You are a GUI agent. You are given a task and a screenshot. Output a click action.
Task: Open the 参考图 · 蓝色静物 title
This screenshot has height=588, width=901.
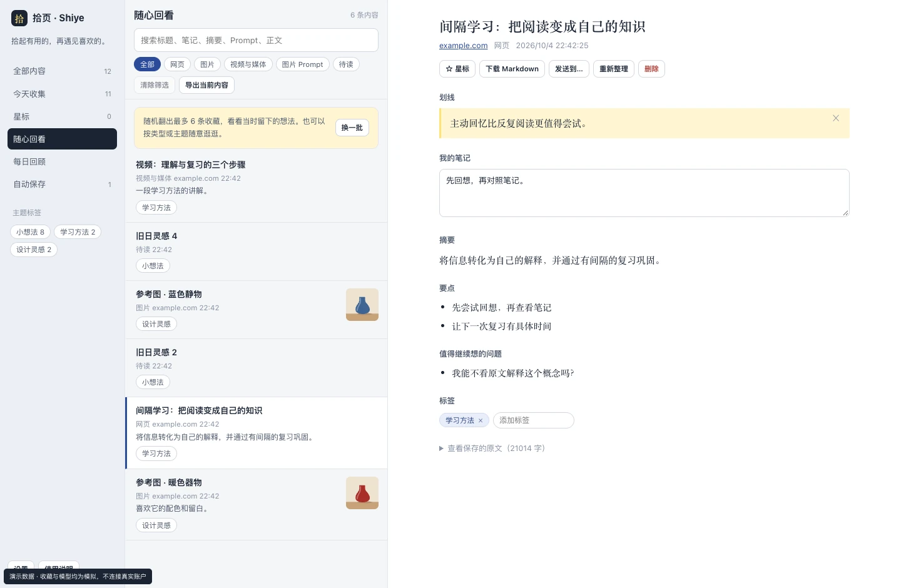pyautogui.click(x=168, y=295)
